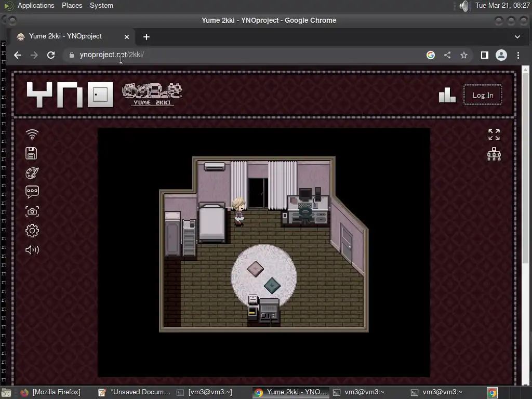This screenshot has width=532, height=399.
Task: Open the theme palette icon
Action: (x=32, y=173)
